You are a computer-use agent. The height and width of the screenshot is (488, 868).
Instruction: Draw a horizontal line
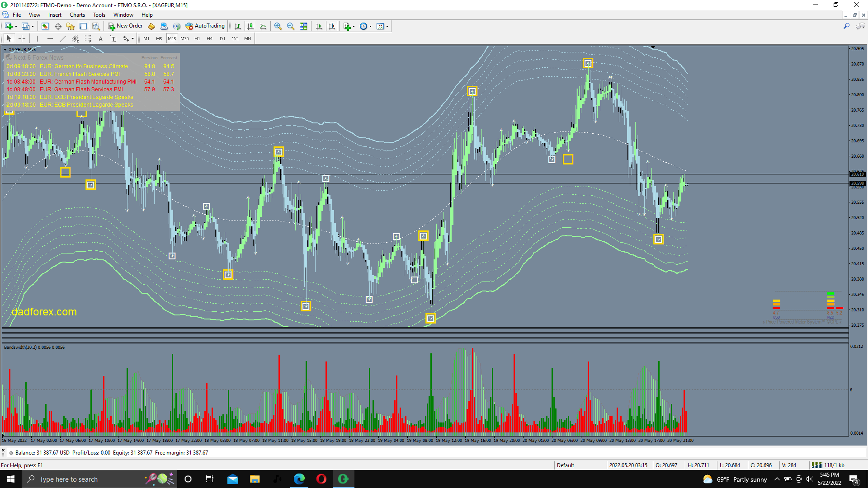[50, 38]
